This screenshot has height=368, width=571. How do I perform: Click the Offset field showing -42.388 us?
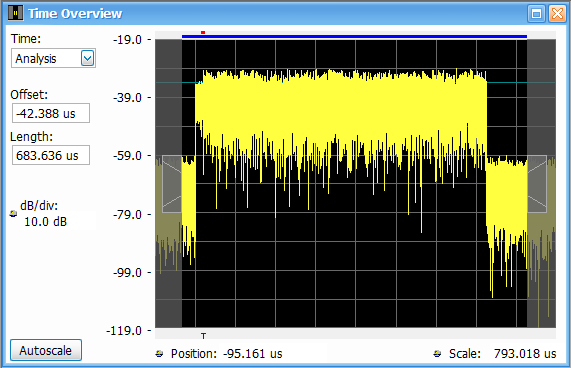tap(51, 113)
